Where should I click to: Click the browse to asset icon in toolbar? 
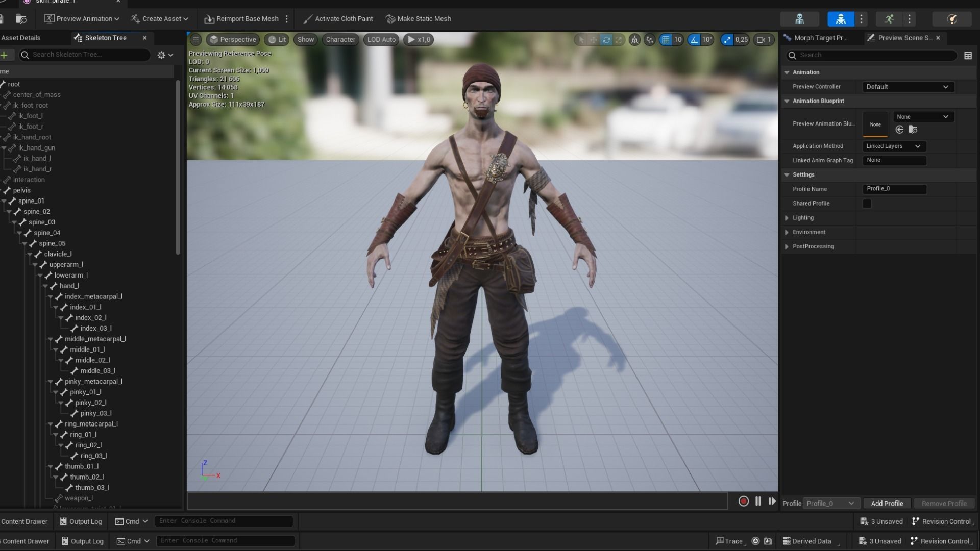coord(21,19)
